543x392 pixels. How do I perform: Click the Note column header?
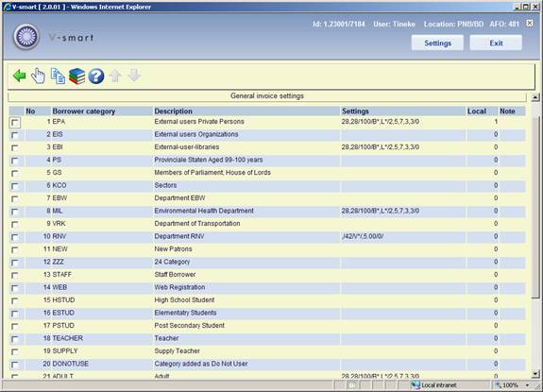(x=507, y=111)
